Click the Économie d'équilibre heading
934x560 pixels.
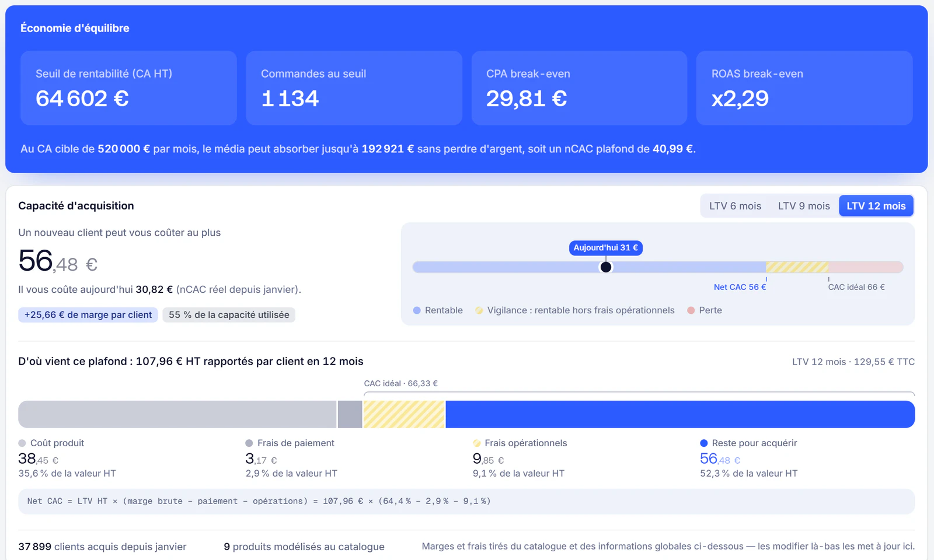(x=75, y=28)
